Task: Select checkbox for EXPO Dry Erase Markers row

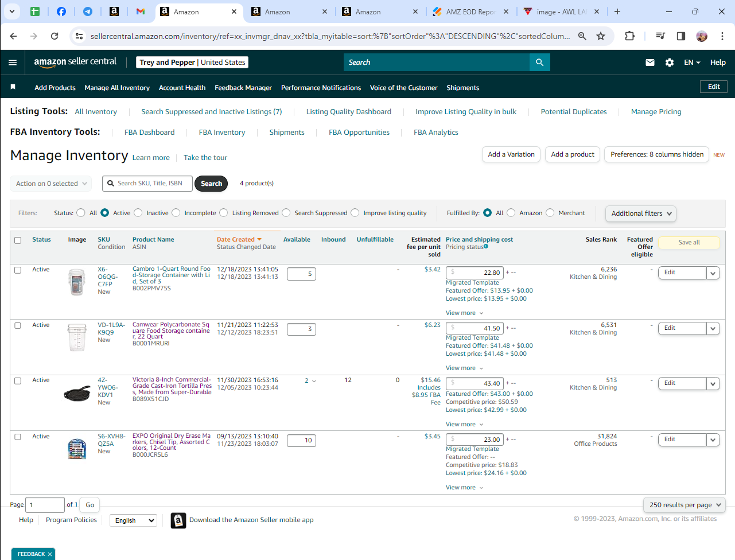Action: coord(18,437)
